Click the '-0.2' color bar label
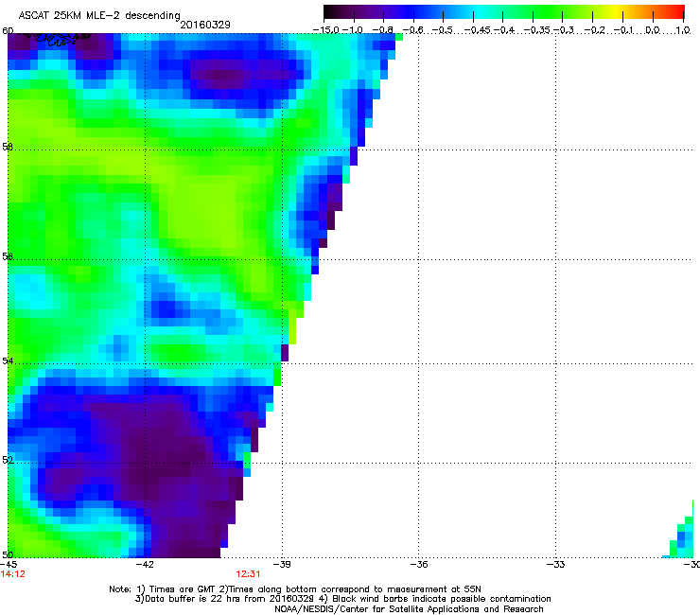The width and height of the screenshot is (700, 615). (594, 30)
